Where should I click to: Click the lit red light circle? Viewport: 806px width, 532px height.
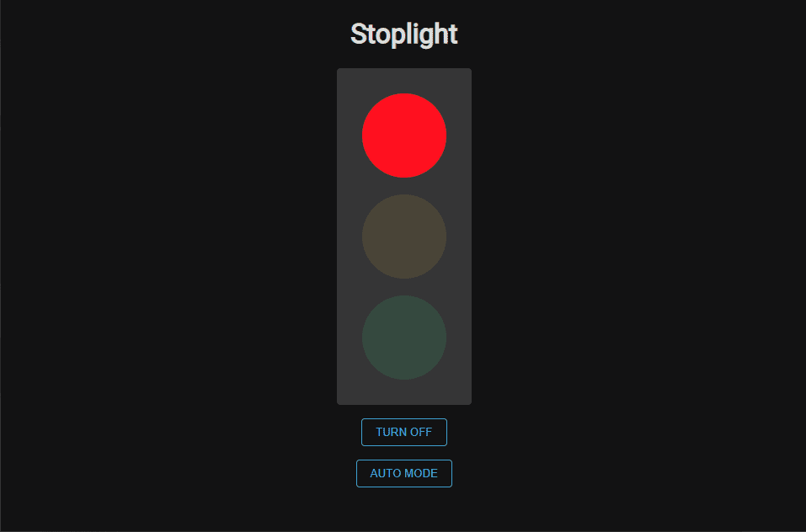404,136
